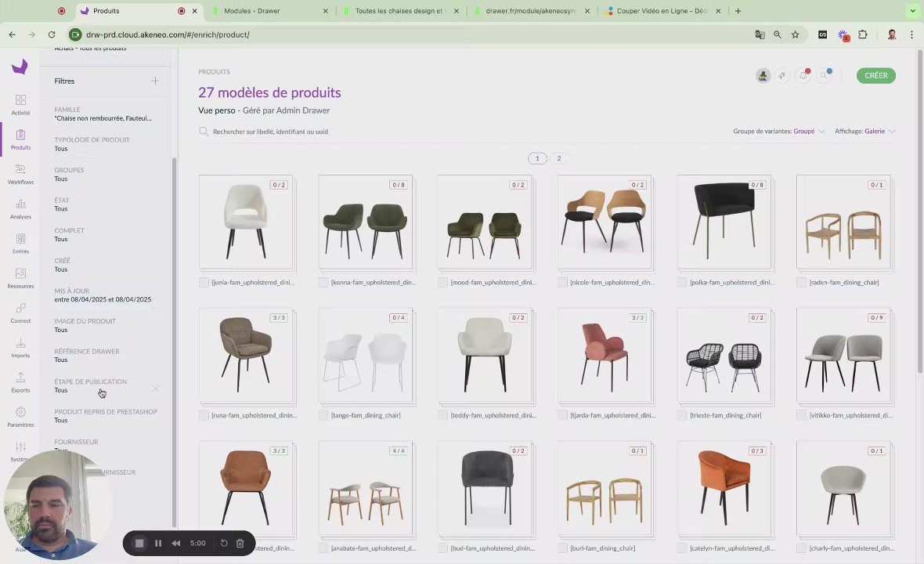Switch to Couper Vidéo en Ligne tab
Image resolution: width=924 pixels, height=564 pixels.
(662, 11)
